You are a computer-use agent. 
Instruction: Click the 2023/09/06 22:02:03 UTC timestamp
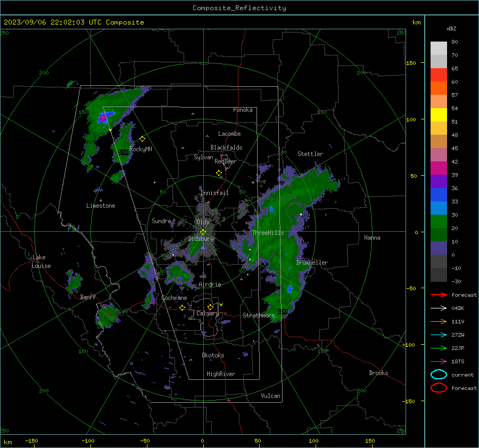coord(53,22)
